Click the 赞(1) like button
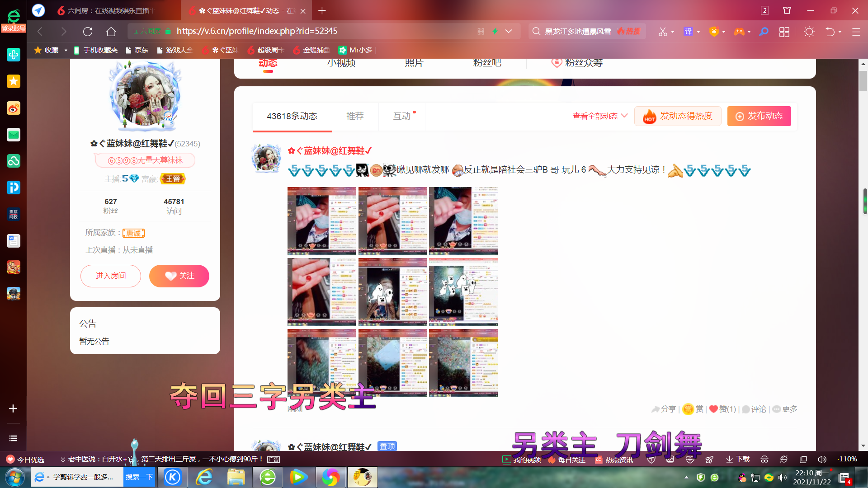Viewport: 868px width, 488px height. coord(723,409)
